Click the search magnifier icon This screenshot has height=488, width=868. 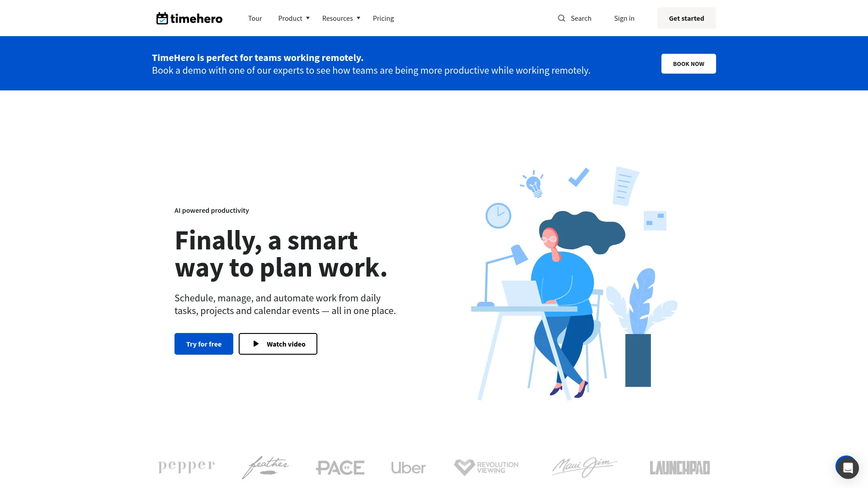point(561,18)
